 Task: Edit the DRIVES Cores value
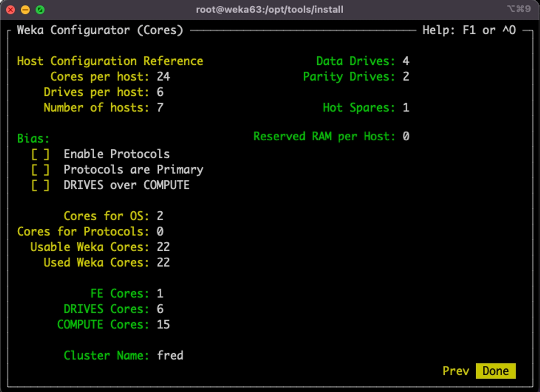160,309
